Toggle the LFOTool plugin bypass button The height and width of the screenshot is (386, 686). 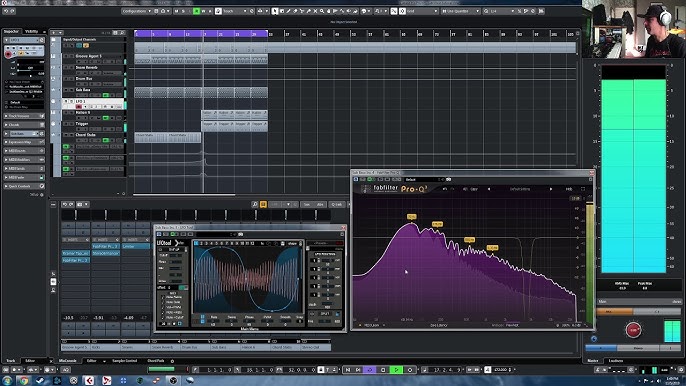click(x=166, y=235)
